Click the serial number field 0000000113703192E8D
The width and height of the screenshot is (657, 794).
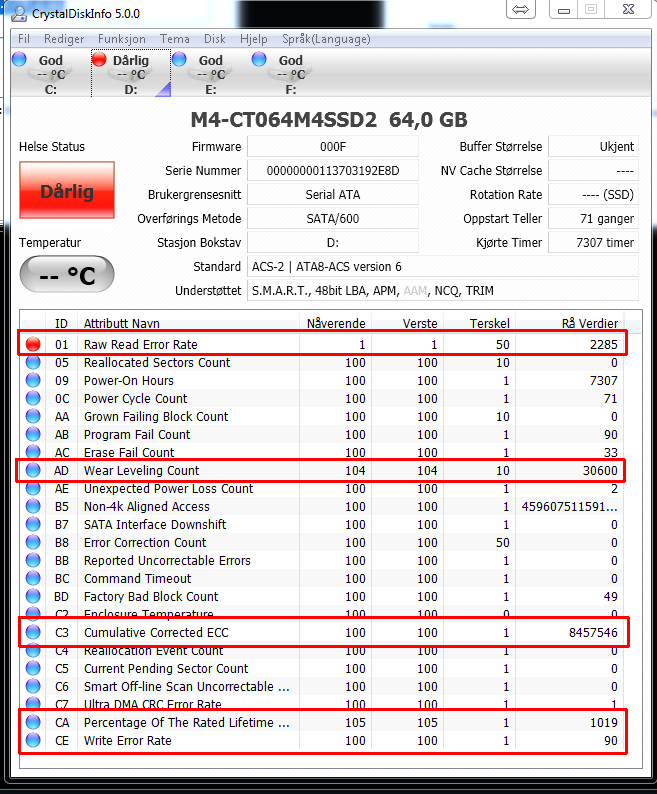click(333, 171)
